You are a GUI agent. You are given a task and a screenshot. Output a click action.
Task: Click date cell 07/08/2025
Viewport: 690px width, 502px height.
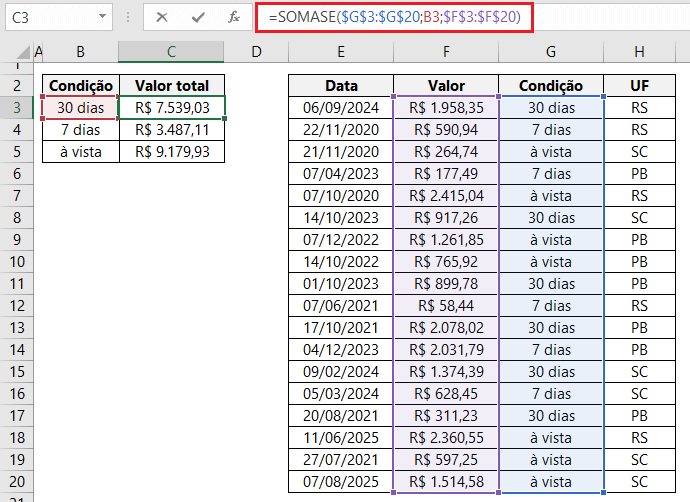point(341,481)
